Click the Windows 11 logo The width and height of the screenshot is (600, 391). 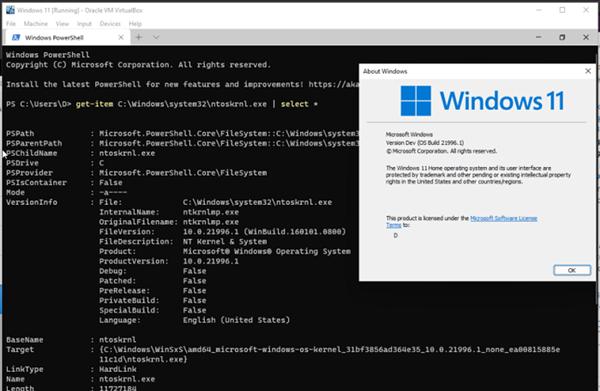(x=483, y=101)
